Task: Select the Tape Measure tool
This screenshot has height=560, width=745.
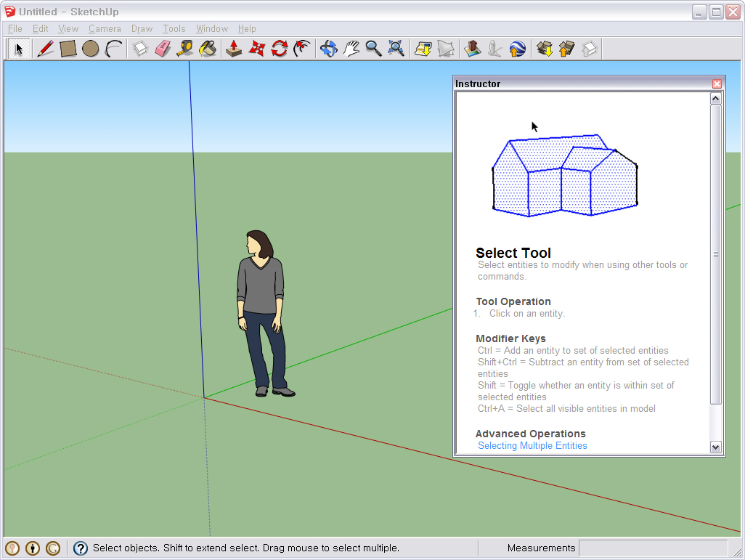Action: 185,49
